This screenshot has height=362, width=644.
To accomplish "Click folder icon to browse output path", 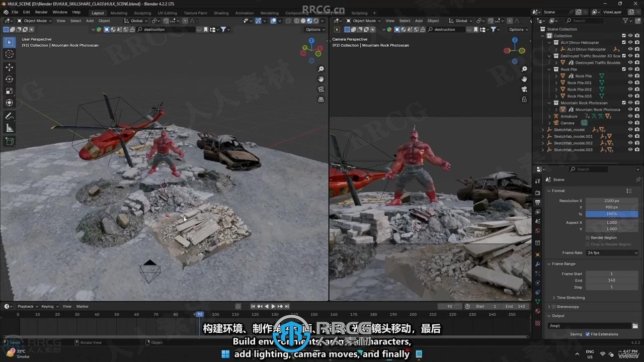I will click(x=635, y=326).
